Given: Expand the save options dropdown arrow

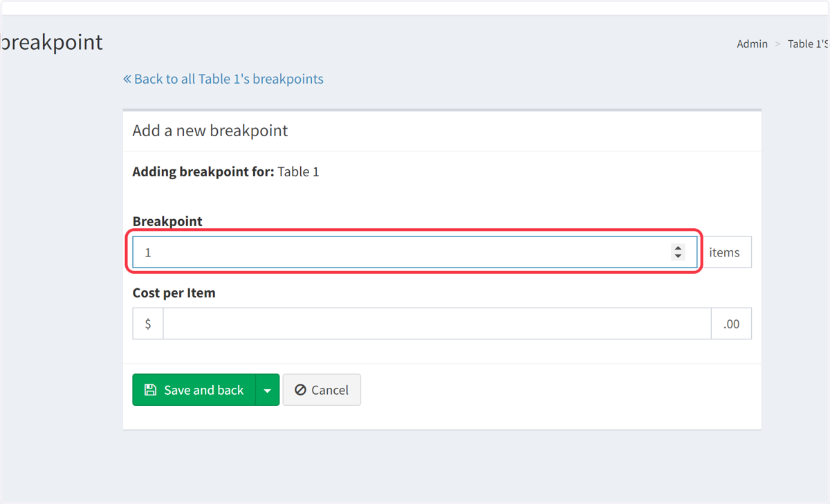Looking at the screenshot, I should click(x=268, y=390).
